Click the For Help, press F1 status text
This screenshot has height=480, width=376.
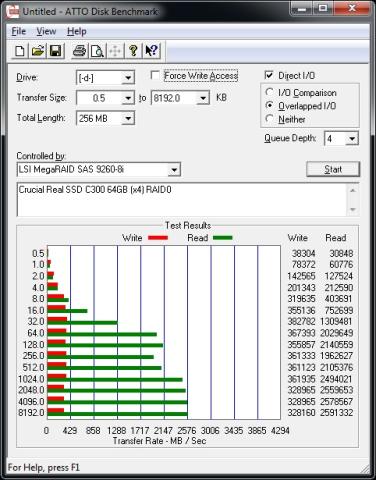click(44, 468)
